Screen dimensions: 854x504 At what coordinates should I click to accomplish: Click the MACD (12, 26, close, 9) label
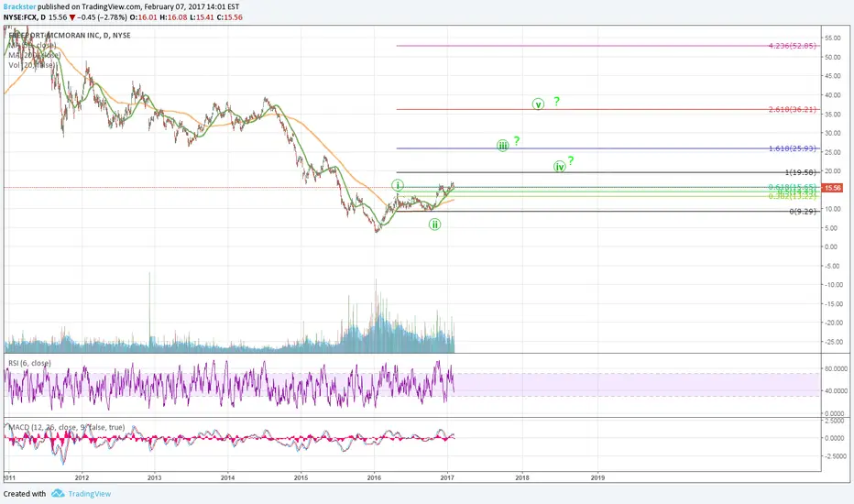click(66, 427)
